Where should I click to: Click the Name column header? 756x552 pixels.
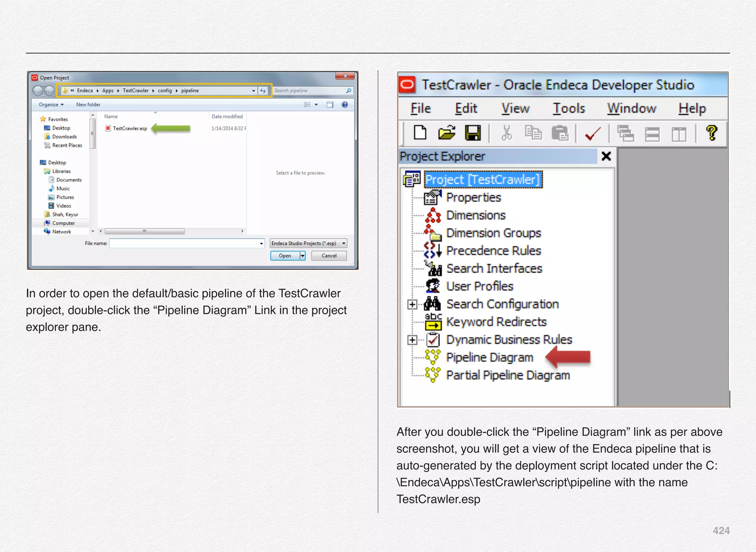coord(111,116)
